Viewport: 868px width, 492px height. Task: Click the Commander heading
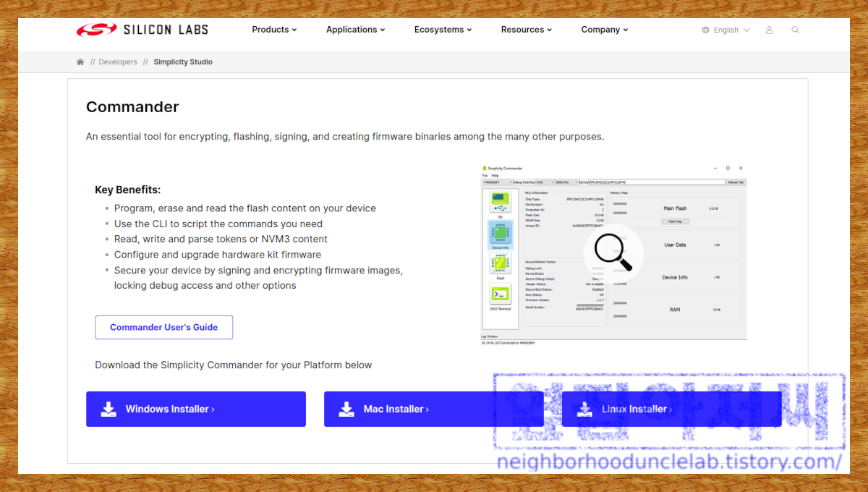coord(132,107)
